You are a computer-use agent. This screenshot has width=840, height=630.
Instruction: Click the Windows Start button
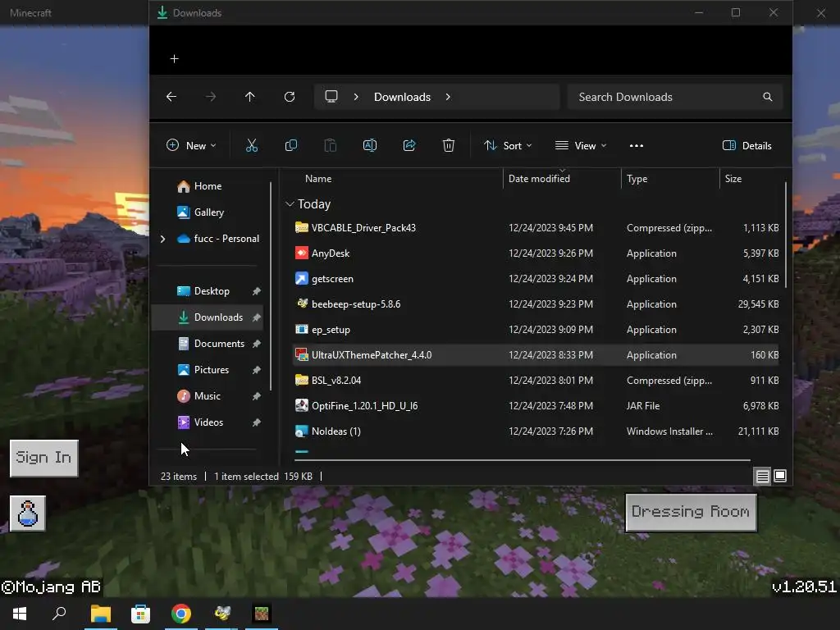pos(20,614)
